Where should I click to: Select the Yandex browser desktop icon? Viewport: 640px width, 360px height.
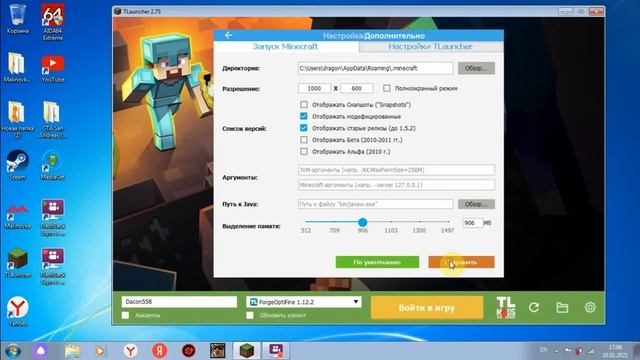click(x=18, y=311)
